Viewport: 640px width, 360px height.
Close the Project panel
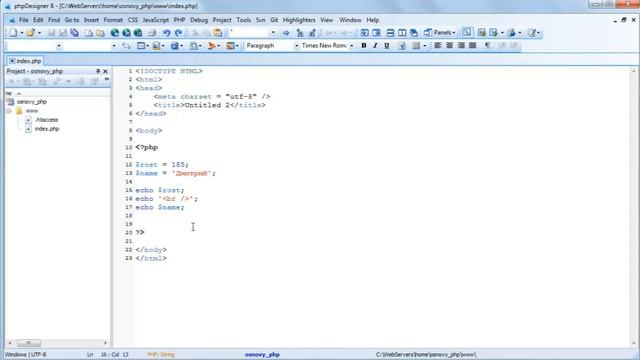105,71
